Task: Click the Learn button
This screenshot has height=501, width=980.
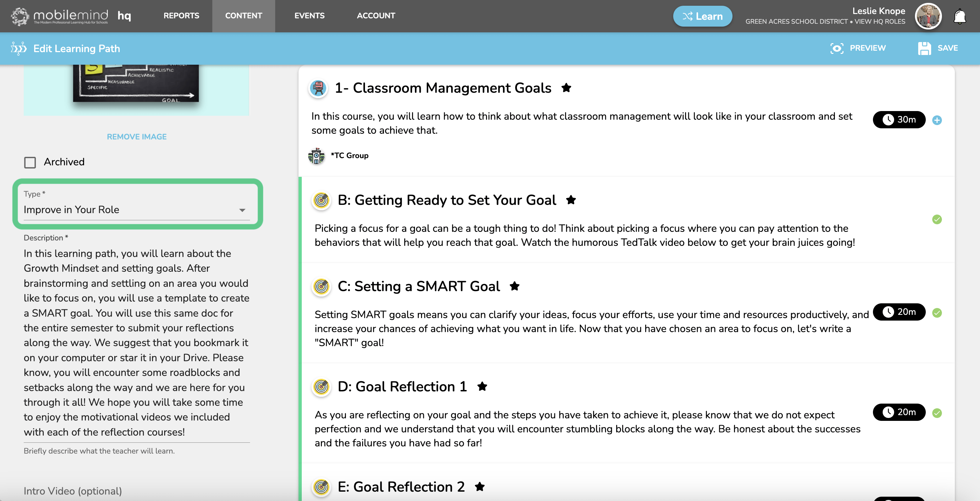Action: coord(702,17)
